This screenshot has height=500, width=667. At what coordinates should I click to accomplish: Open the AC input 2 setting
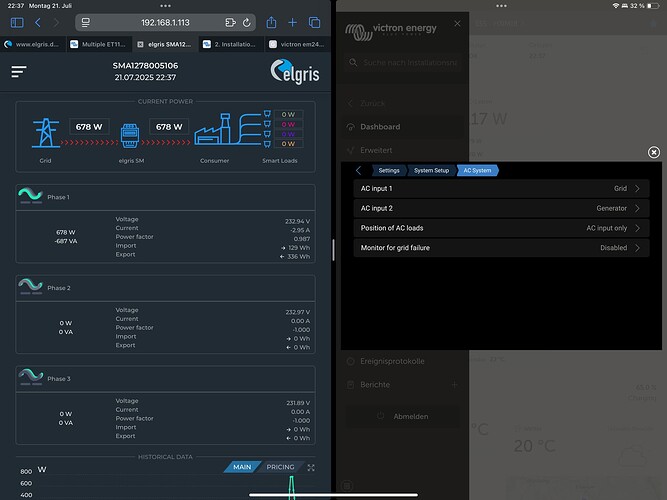[x=501, y=209]
